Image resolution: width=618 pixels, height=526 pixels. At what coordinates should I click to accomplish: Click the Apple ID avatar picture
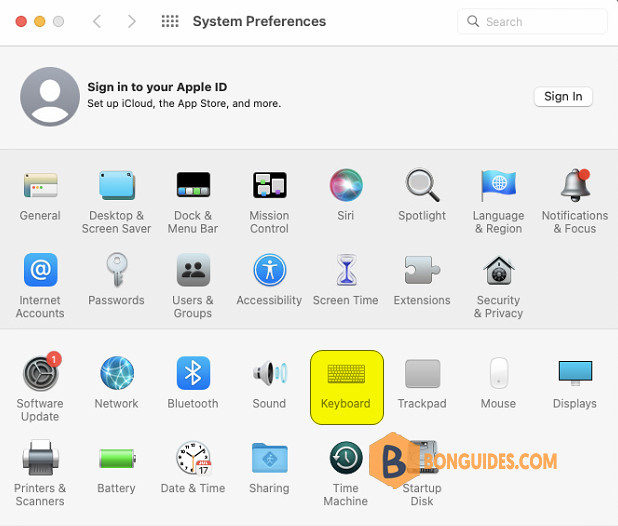[x=50, y=97]
